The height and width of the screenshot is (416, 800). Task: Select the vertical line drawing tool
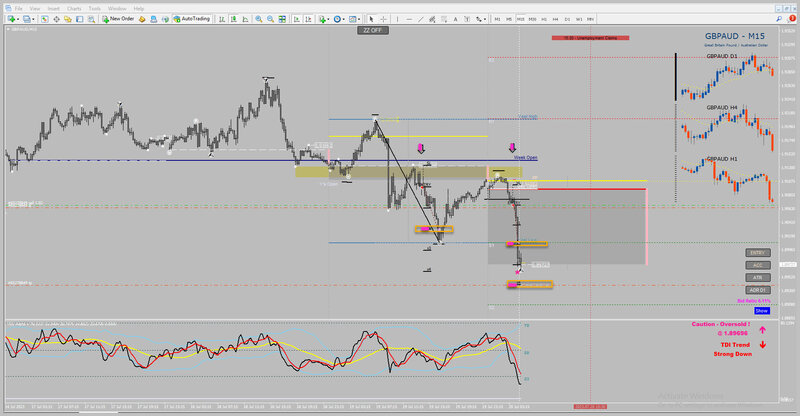click(x=397, y=19)
